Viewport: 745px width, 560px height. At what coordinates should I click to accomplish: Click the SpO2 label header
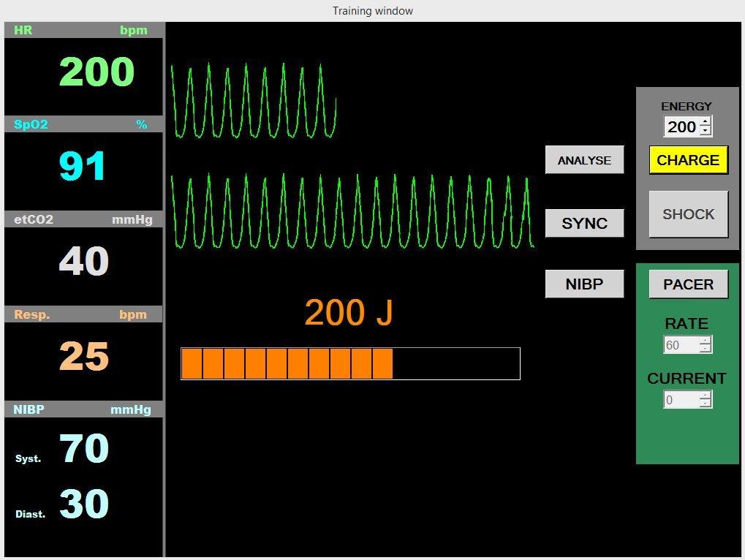pos(31,124)
